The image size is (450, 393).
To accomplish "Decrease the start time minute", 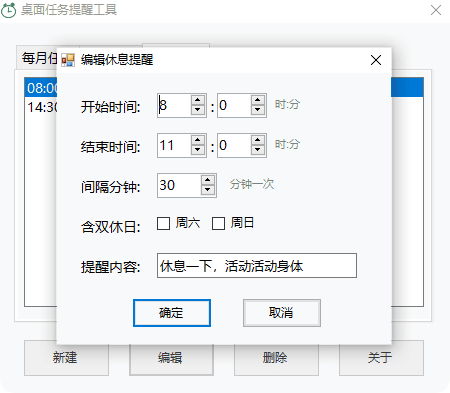I will [258, 110].
